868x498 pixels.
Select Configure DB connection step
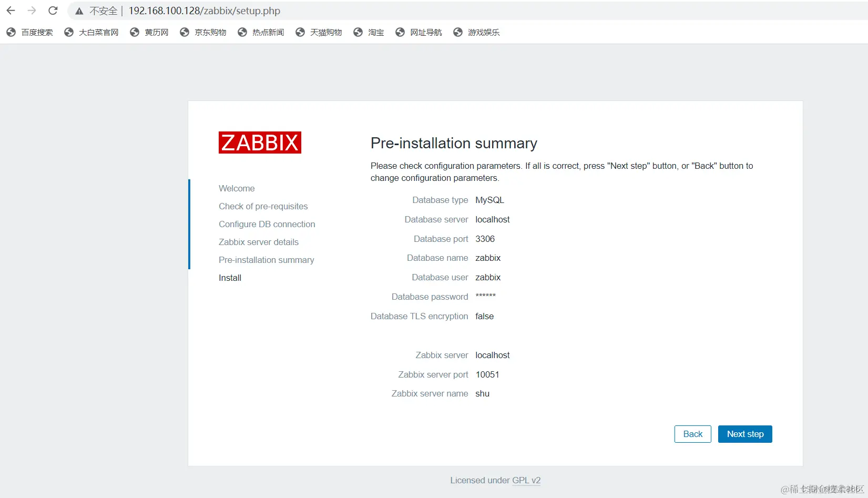tap(267, 224)
